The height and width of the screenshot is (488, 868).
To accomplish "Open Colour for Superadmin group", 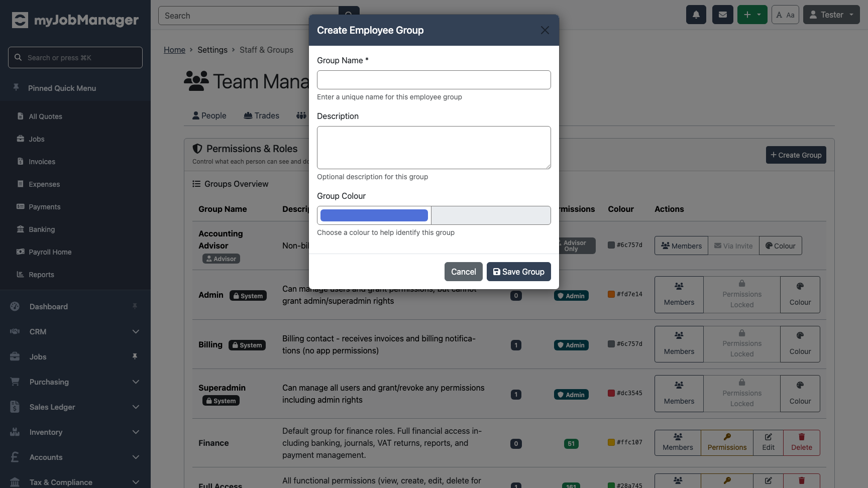I will pos(800,394).
